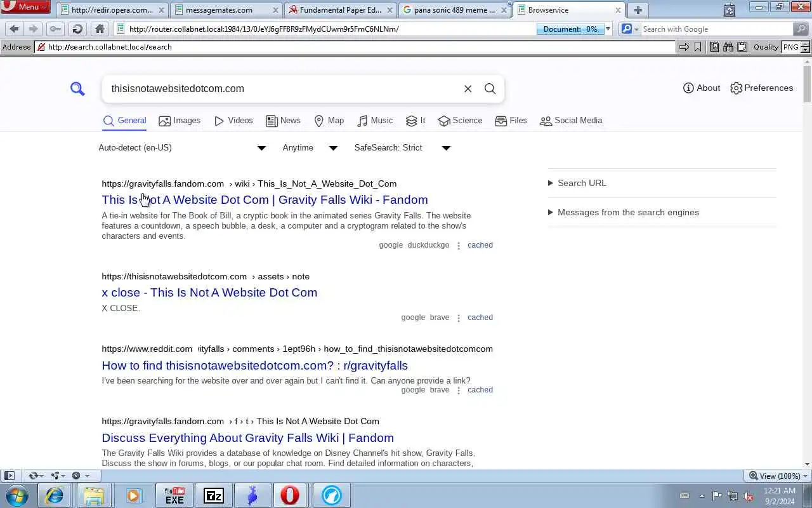
Task: Increase Quality using the stepper arrows
Action: 806,44
